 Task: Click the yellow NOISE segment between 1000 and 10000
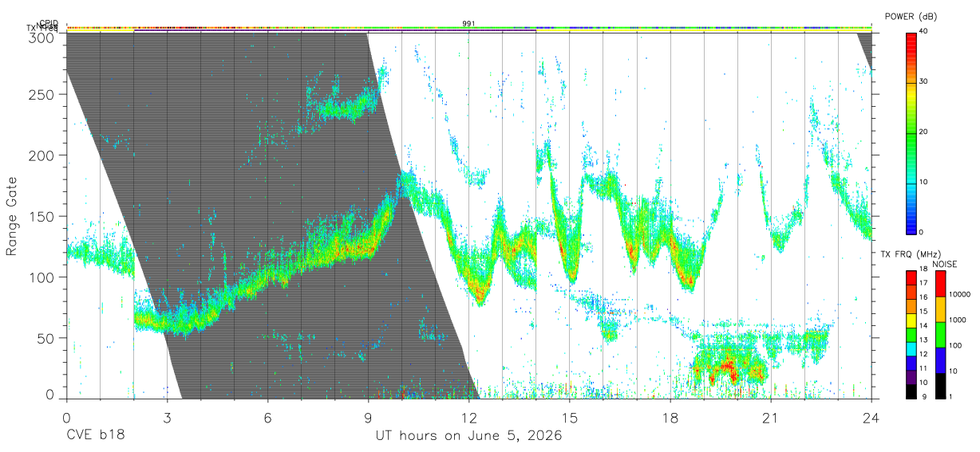click(x=940, y=309)
